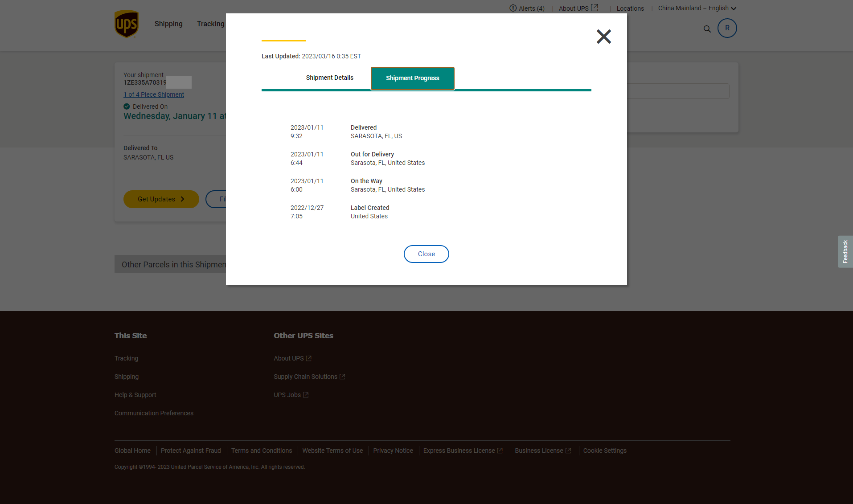Open the footer About UPS link
This screenshot has width=853, height=504.
tap(292, 358)
